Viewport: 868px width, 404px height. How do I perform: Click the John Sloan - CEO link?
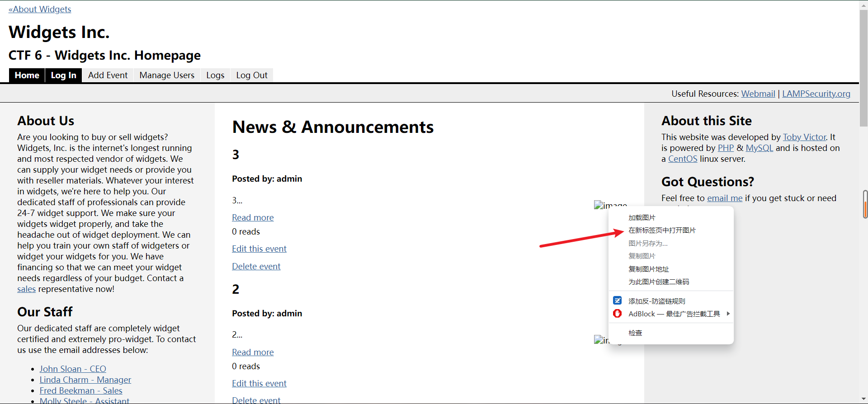[x=73, y=369]
